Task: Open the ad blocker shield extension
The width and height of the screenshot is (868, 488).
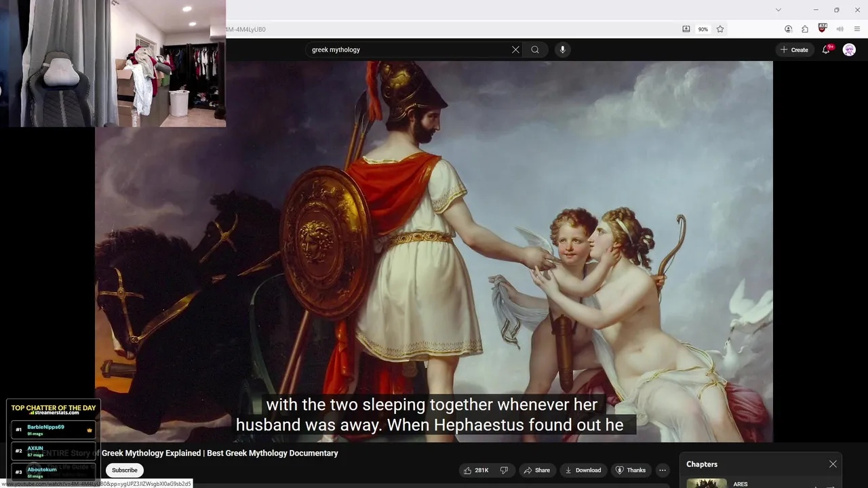Action: pyautogui.click(x=823, y=28)
